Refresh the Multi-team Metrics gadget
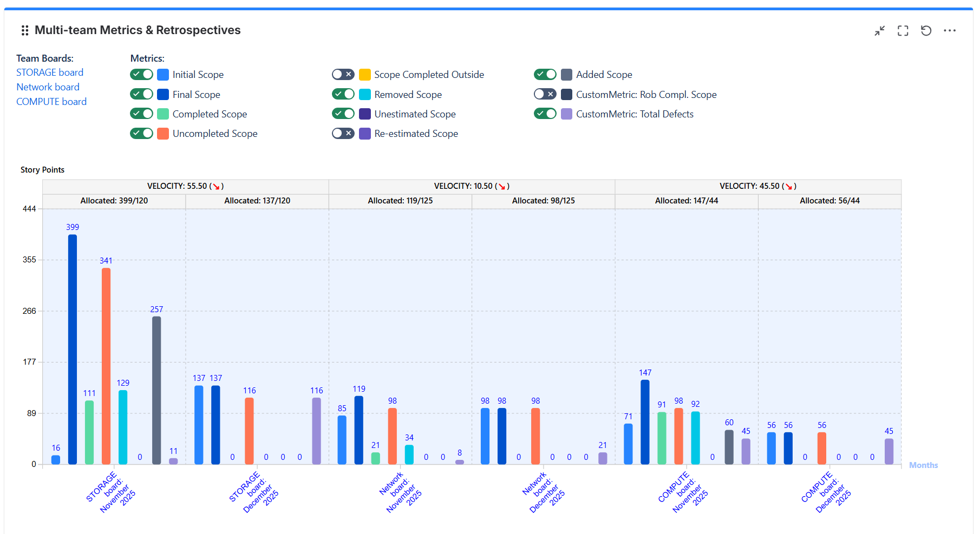980x534 pixels. [x=926, y=31]
